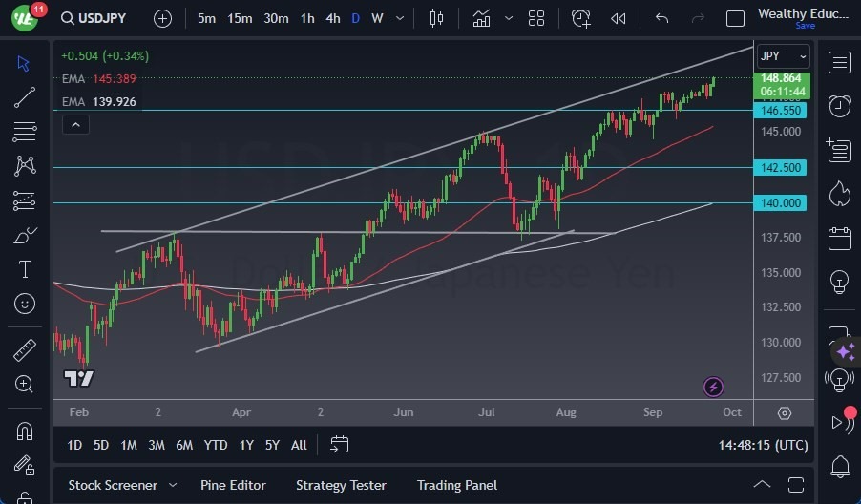
Task: Select the ruler measure tool
Action: click(25, 350)
